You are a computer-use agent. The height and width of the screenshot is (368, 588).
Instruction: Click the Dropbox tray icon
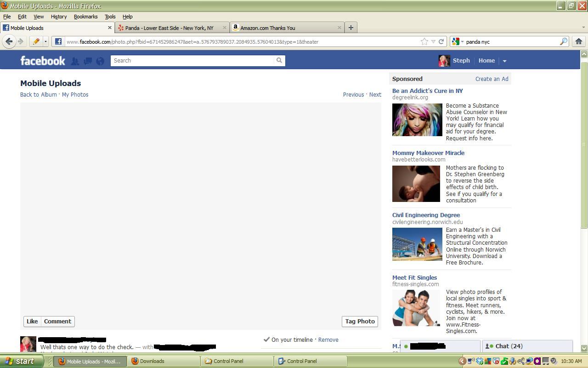click(x=480, y=361)
